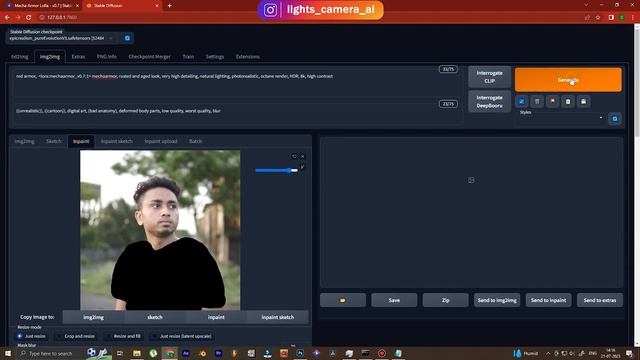Image resolution: width=640 pixels, height=360 pixels.
Task: Click the extra networks card icon
Action: (552, 101)
